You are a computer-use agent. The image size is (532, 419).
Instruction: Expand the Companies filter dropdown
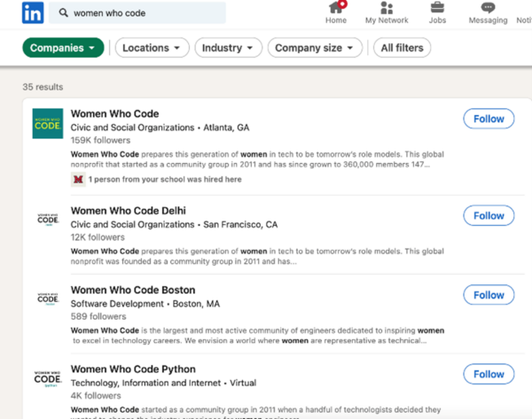tap(63, 48)
